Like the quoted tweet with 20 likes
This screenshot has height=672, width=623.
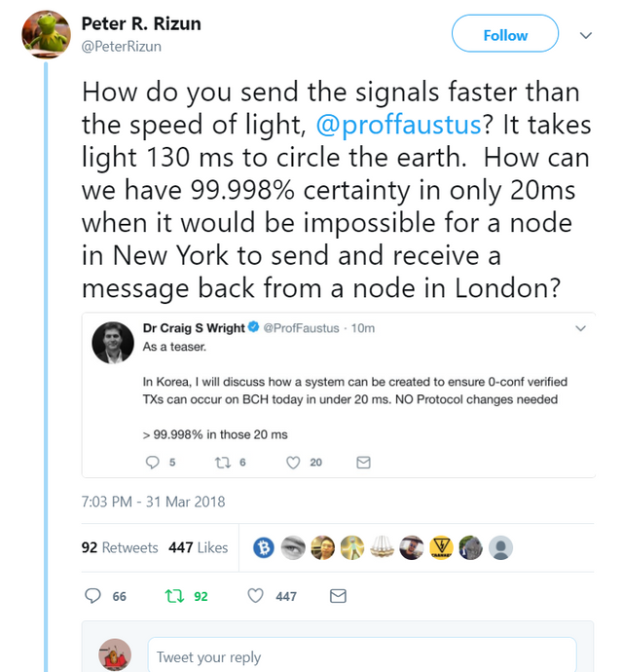coord(292,463)
